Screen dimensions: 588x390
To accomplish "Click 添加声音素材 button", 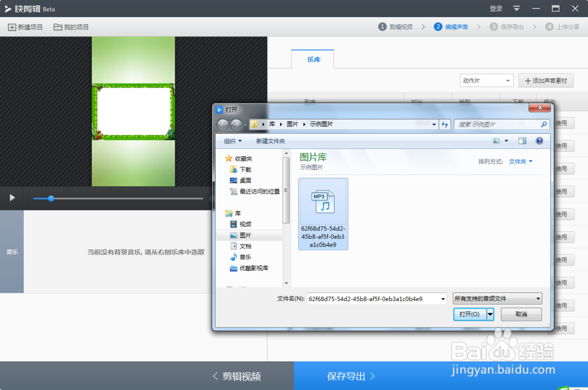I will (x=546, y=81).
